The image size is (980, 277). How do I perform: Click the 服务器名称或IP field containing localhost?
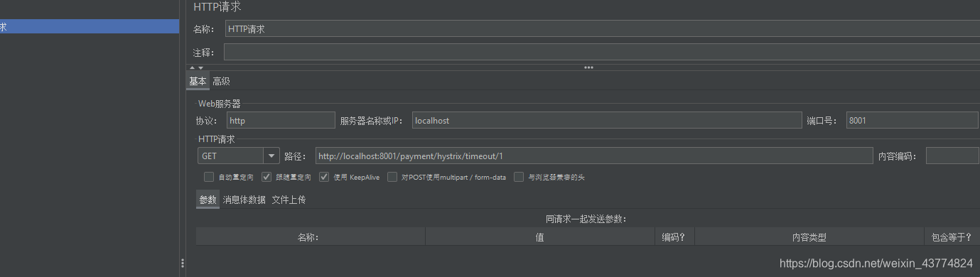tap(607, 120)
